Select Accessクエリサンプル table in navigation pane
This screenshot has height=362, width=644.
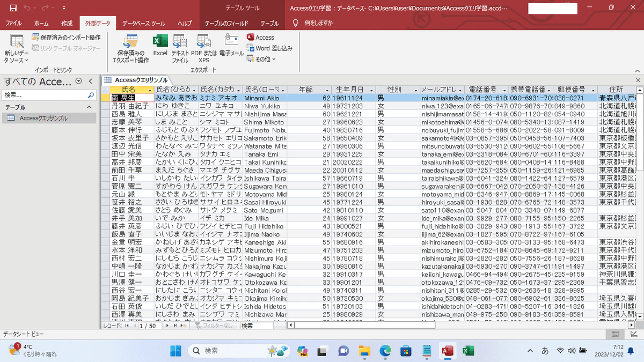coord(49,118)
